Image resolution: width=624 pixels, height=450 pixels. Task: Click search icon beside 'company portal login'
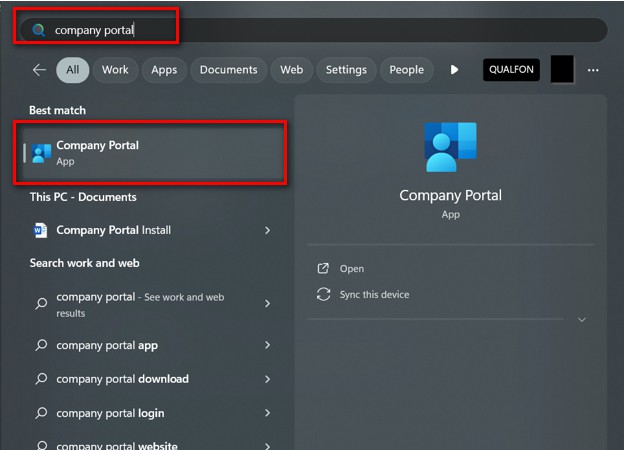[x=41, y=413]
